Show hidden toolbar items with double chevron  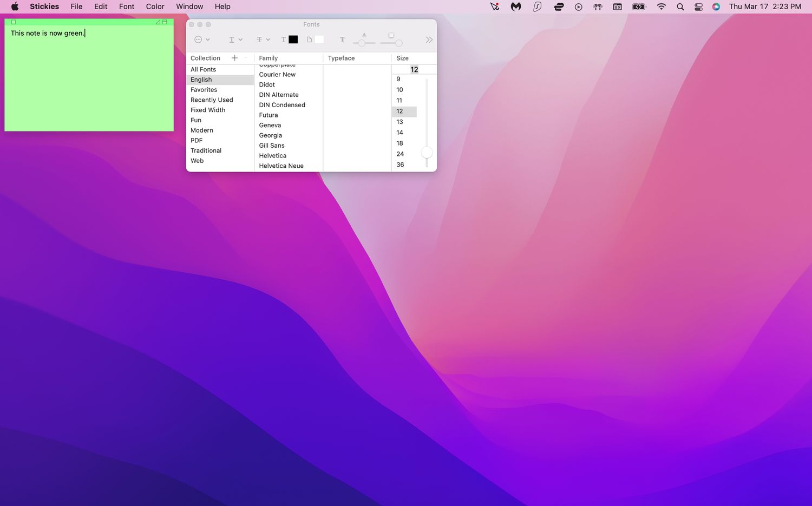pos(429,40)
